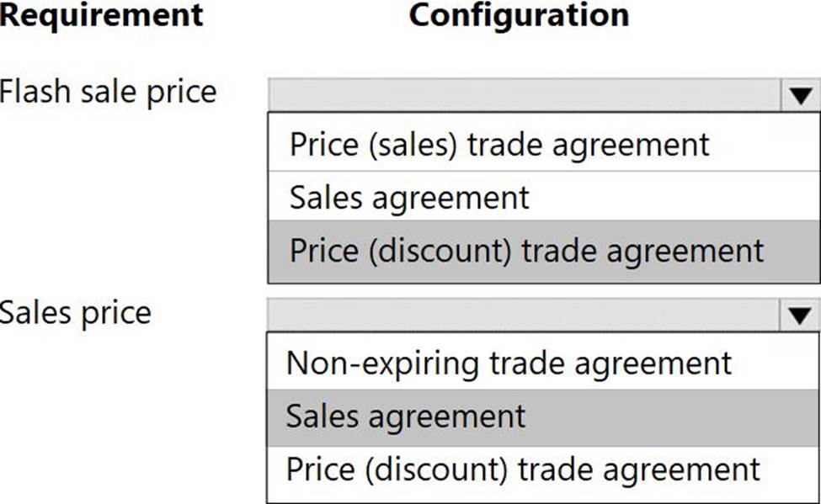
Task: Choose Sales agreement under Sales price
Action: (406, 416)
